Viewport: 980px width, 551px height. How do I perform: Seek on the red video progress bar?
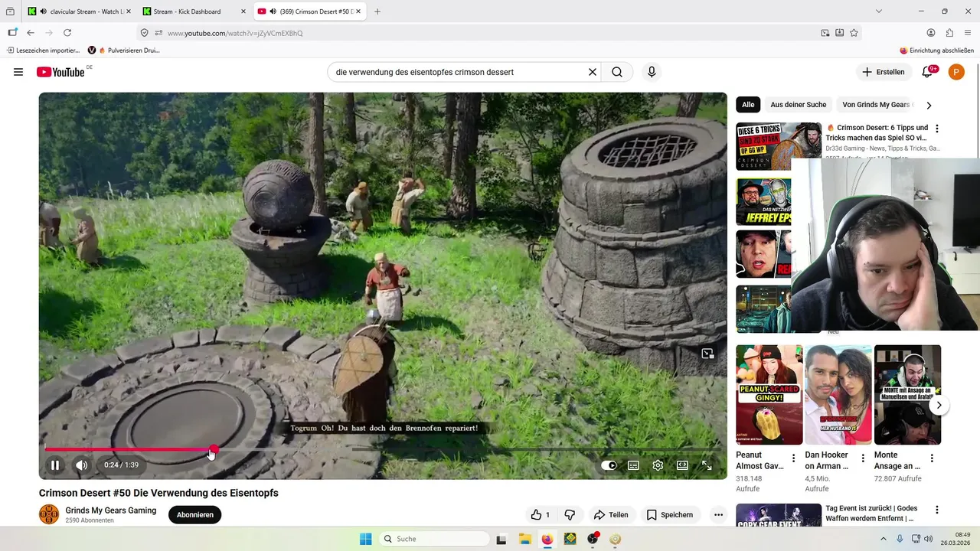pos(383,449)
